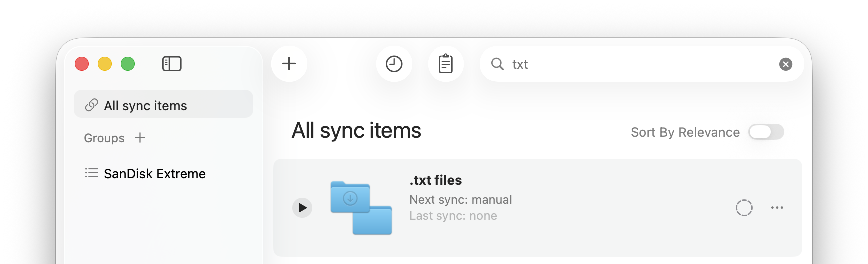Click the dashed circle sync status indicator
This screenshot has height=264, width=868.
tap(744, 208)
